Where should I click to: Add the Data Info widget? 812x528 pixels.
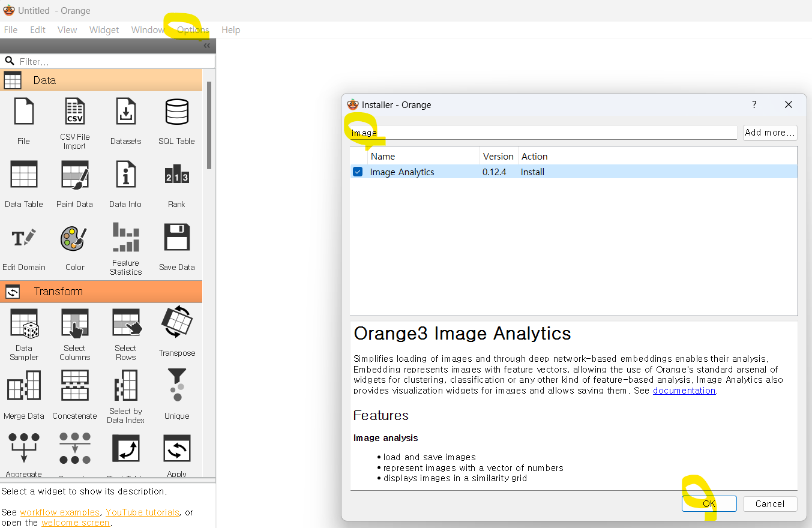[125, 184]
